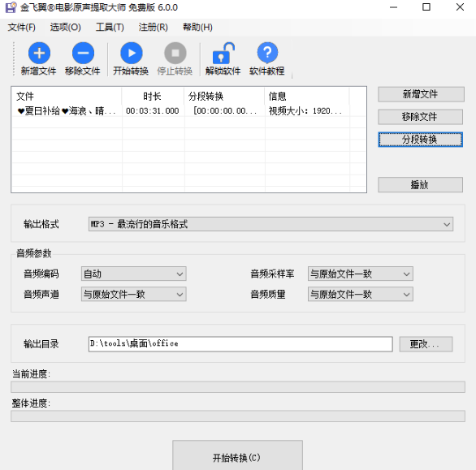
Task: Click the 整体进度 progress bar
Action: tap(238, 416)
